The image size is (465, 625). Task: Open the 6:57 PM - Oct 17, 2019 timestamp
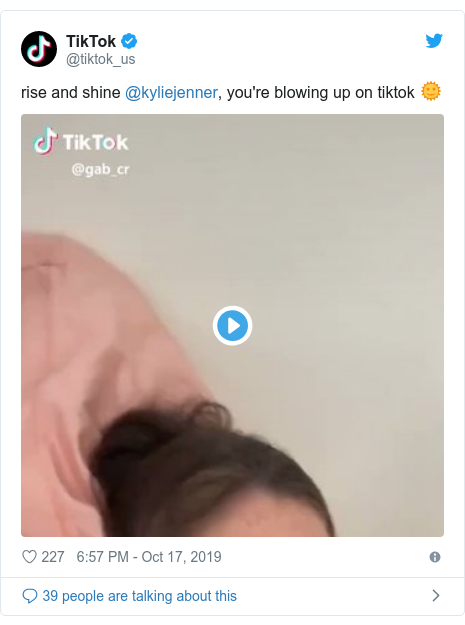click(149, 557)
